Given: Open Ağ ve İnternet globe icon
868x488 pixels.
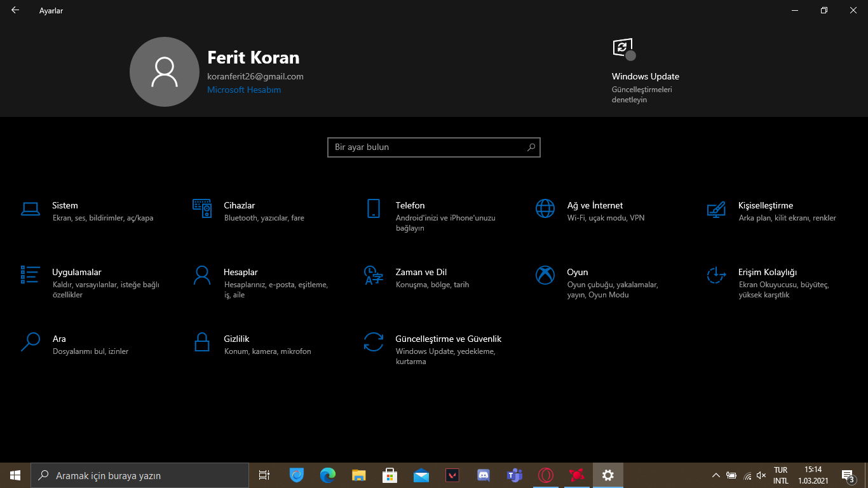Looking at the screenshot, I should point(545,208).
